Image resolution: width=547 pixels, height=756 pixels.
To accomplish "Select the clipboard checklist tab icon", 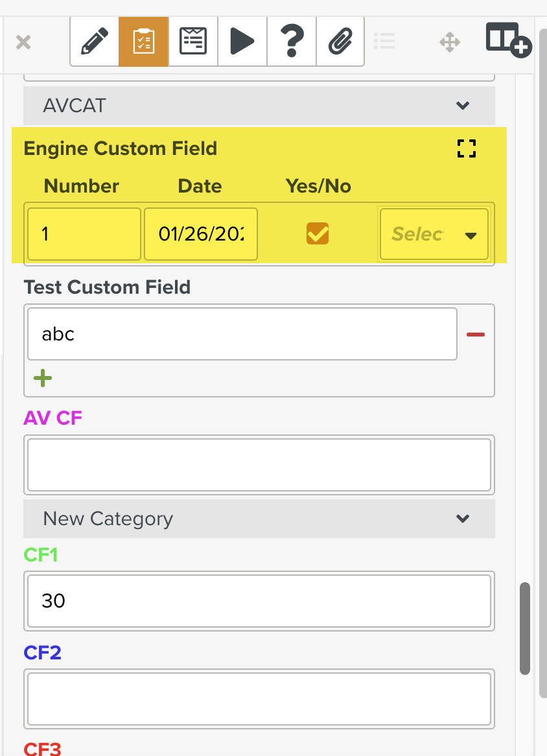I will click(x=143, y=42).
